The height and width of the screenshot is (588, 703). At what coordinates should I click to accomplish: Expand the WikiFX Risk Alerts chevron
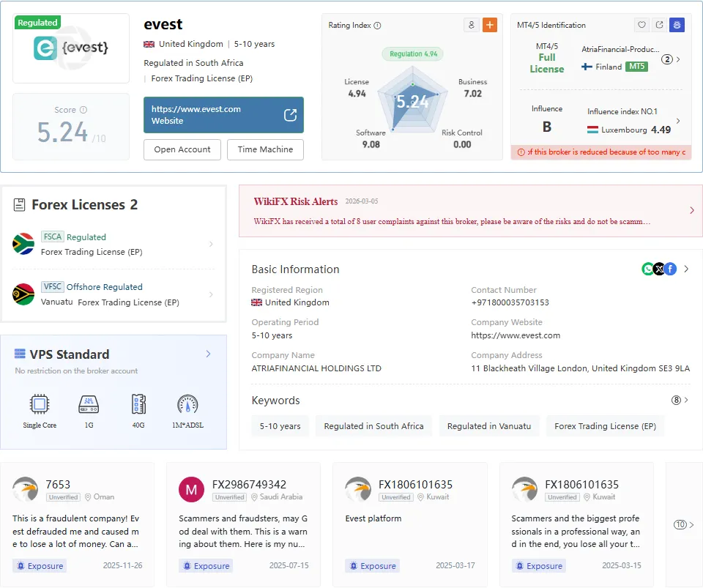coord(692,210)
